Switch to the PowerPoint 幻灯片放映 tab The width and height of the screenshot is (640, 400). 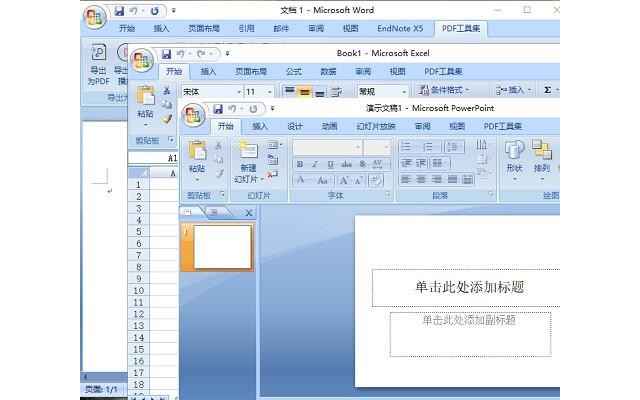[376, 127]
